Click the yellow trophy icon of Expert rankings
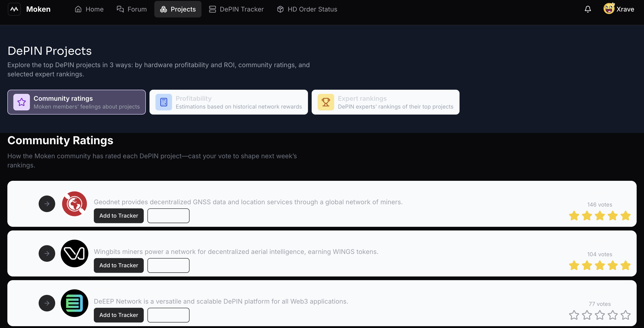Image resolution: width=644 pixels, height=328 pixels. point(326,102)
